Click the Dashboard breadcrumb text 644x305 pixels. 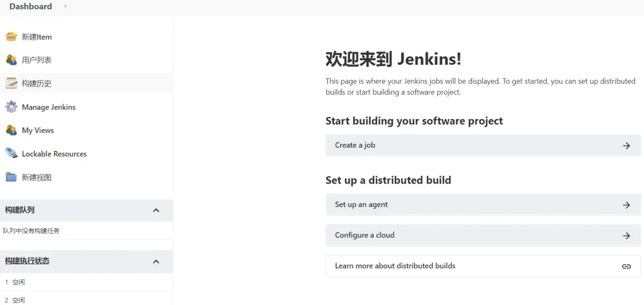tap(31, 6)
